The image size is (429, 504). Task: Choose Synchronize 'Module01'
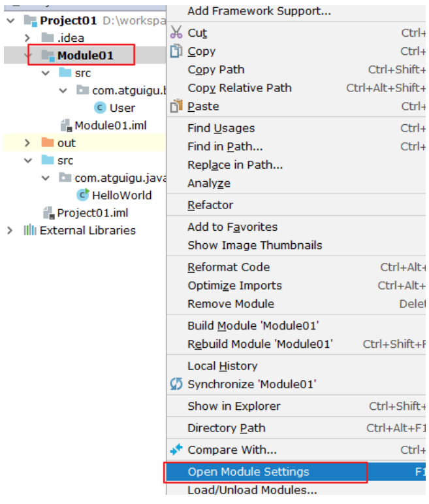pyautogui.click(x=296, y=384)
